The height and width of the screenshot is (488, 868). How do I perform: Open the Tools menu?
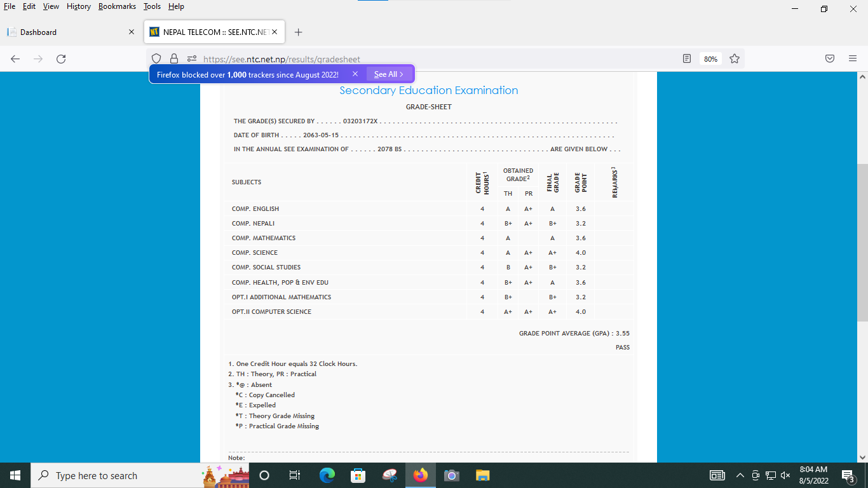click(x=152, y=6)
